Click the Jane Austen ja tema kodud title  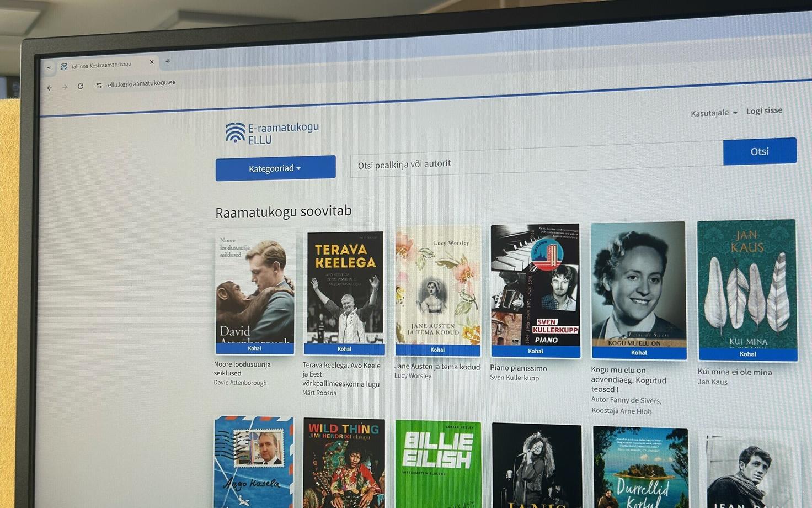(x=437, y=367)
